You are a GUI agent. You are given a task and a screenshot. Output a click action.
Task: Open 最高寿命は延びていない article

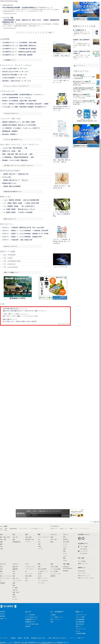[10, 183]
